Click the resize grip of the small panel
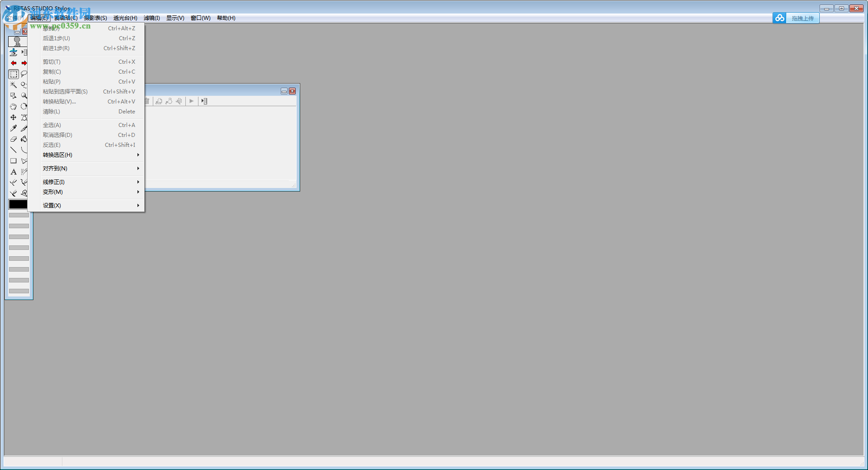 [293, 185]
